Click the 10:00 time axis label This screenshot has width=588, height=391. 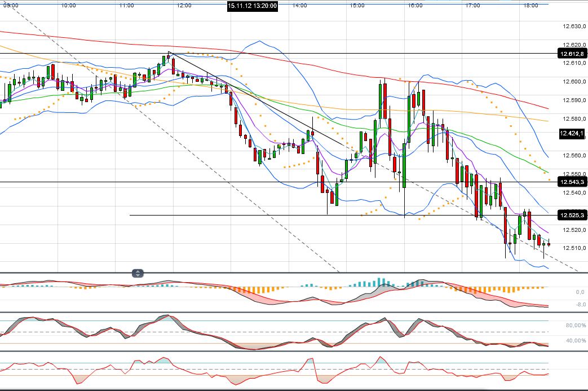coord(68,5)
